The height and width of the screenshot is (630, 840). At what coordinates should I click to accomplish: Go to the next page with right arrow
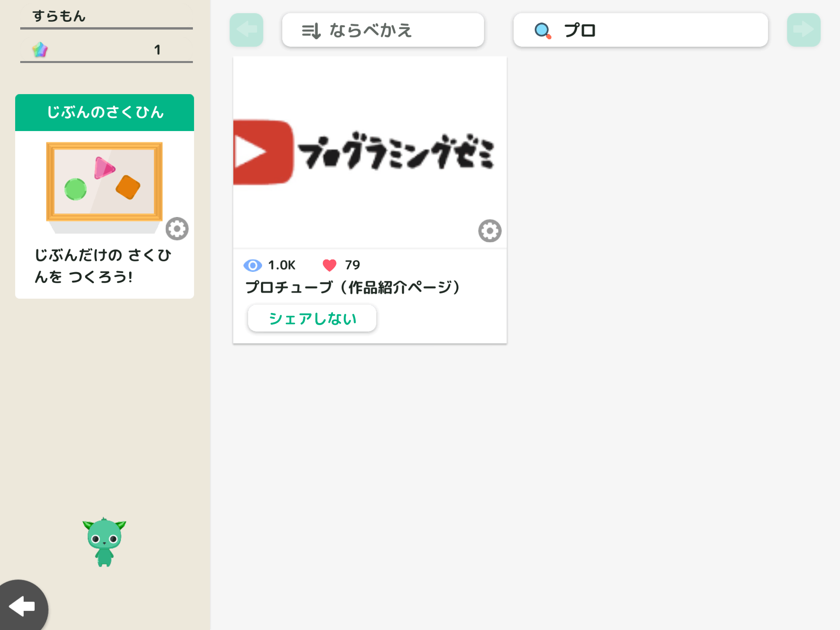(803, 30)
